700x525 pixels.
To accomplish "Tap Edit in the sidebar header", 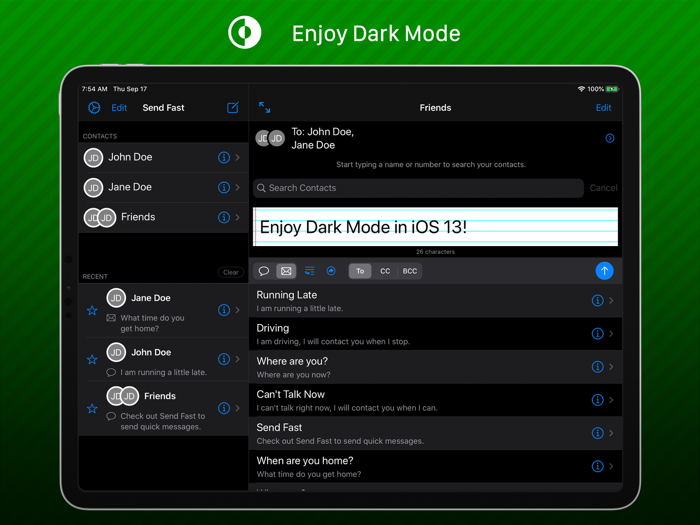I will tap(119, 108).
